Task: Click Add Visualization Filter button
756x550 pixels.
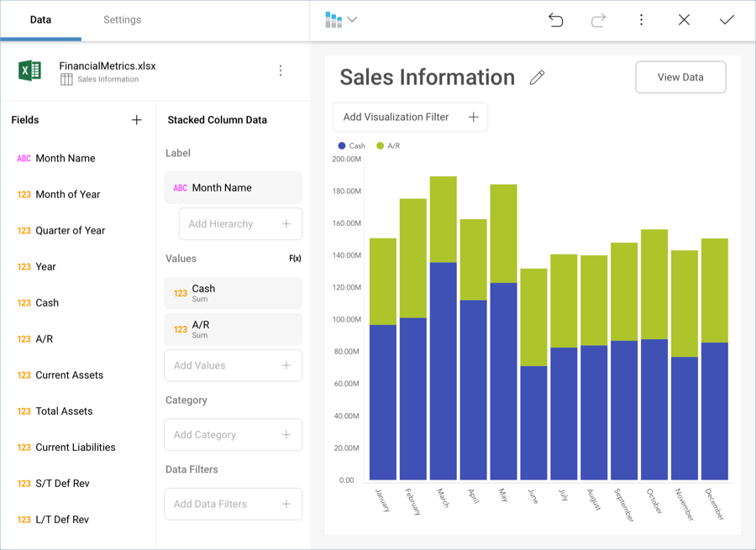Action: [x=410, y=118]
